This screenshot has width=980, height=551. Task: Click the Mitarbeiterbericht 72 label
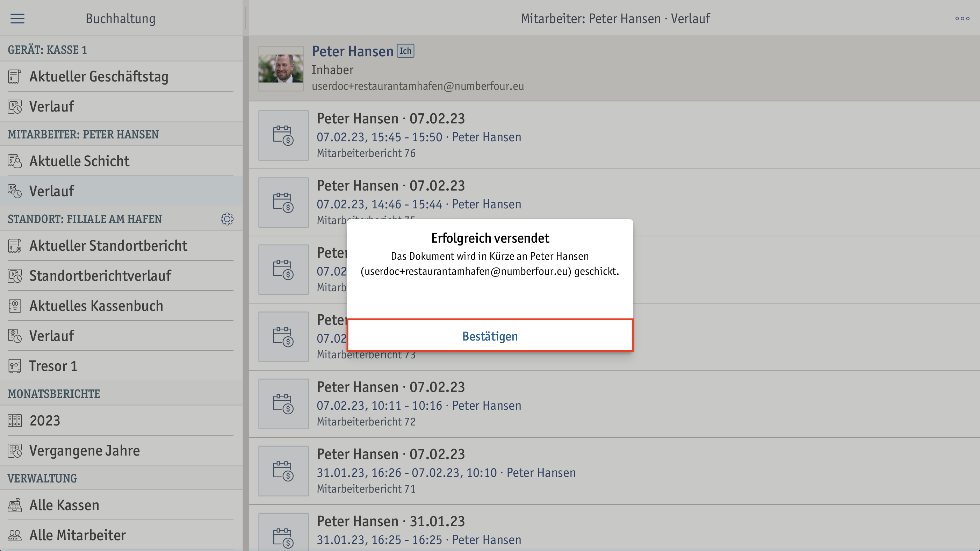point(366,422)
